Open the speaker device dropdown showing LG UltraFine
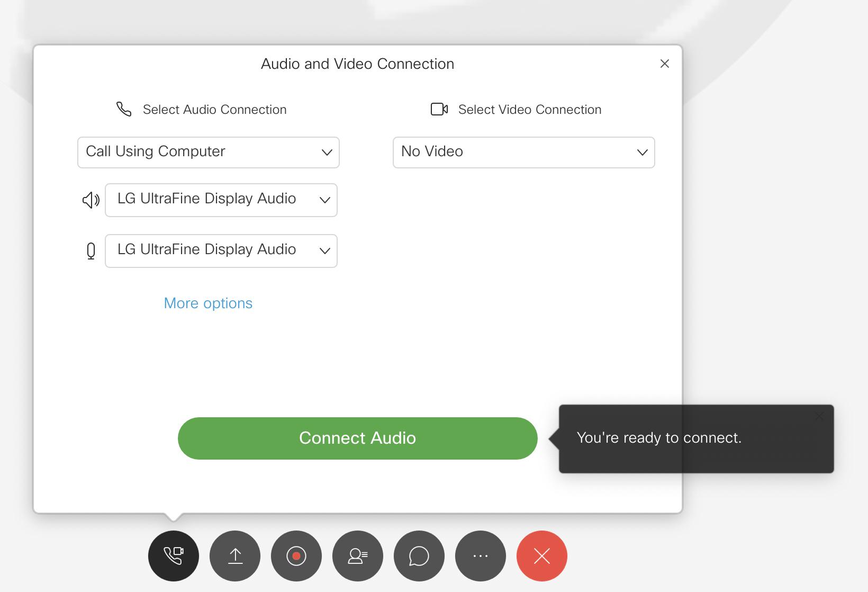This screenshot has width=868, height=592. click(x=221, y=200)
